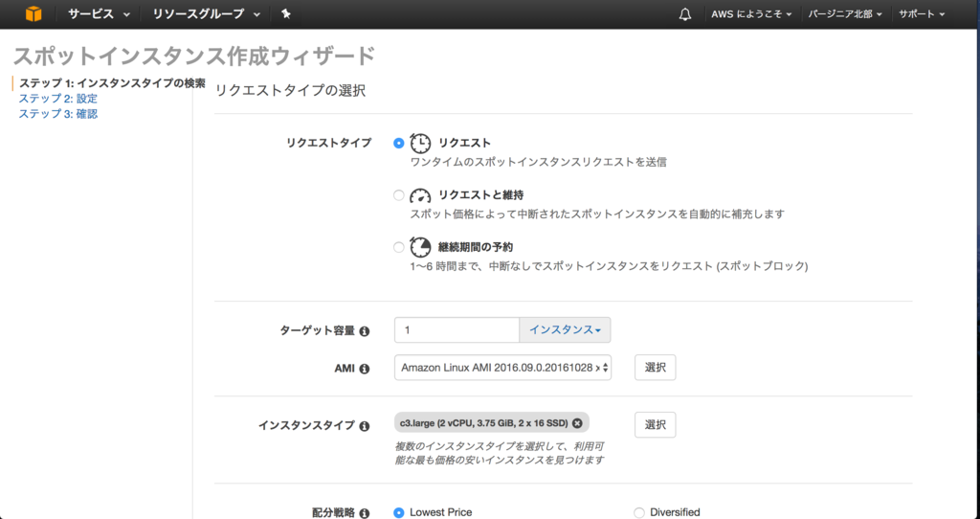Image resolution: width=980 pixels, height=519 pixels.
Task: Select リクエストと維持 radio option
Action: pos(399,195)
